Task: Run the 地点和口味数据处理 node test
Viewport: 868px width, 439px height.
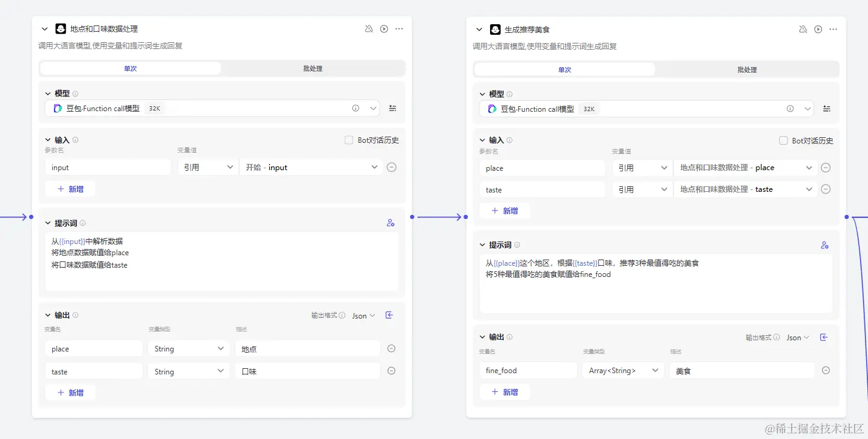Action: [x=384, y=29]
